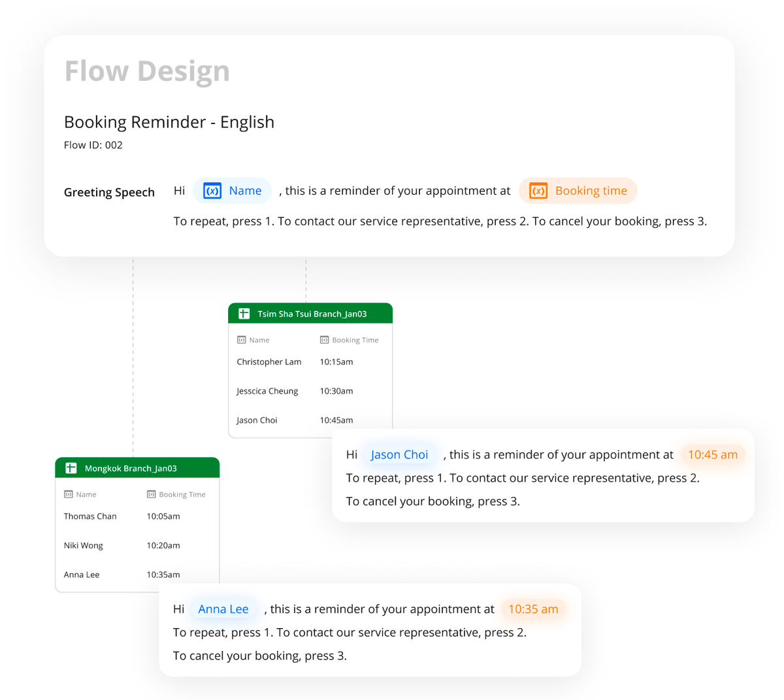784x700 pixels.
Task: Click the Jesscica Cheung name cell
Action: (267, 391)
